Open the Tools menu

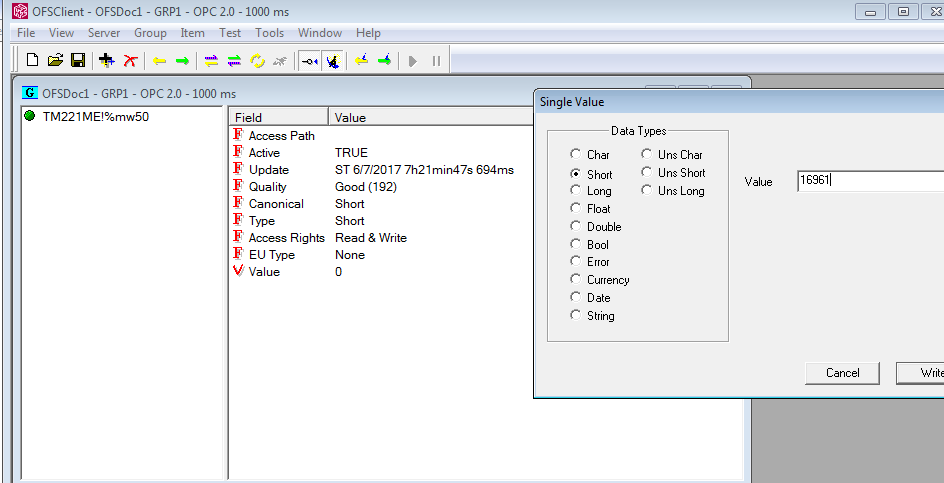tap(269, 33)
